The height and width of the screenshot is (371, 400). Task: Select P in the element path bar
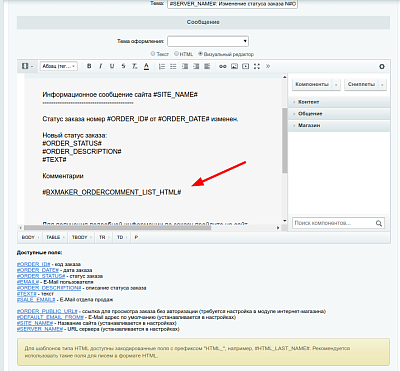click(136, 237)
